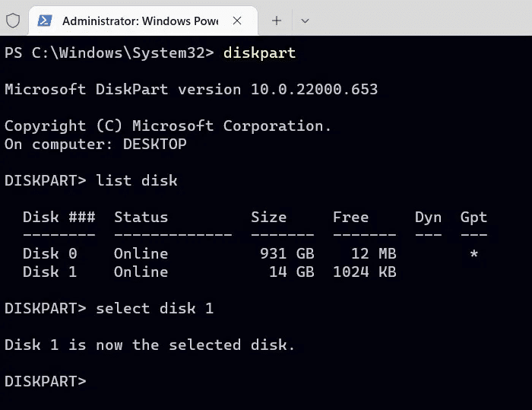Click 'On computer: DESKTOP' line
The height and width of the screenshot is (410, 532).
(96, 144)
